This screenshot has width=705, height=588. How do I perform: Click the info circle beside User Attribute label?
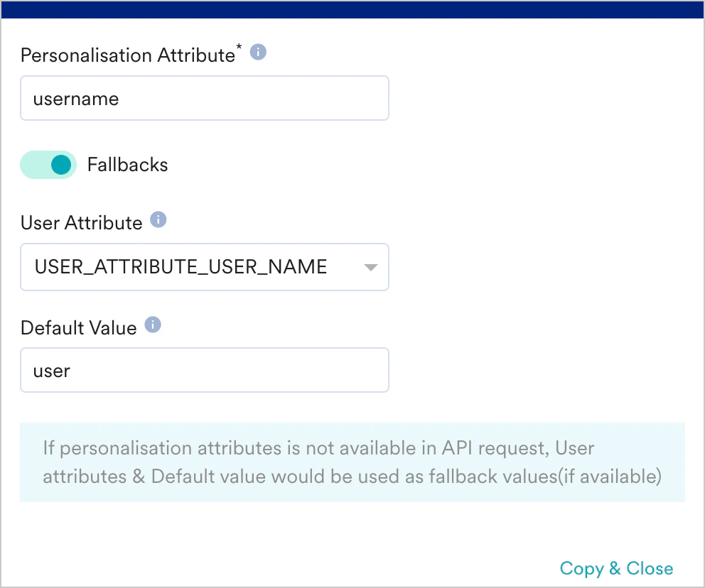158,220
